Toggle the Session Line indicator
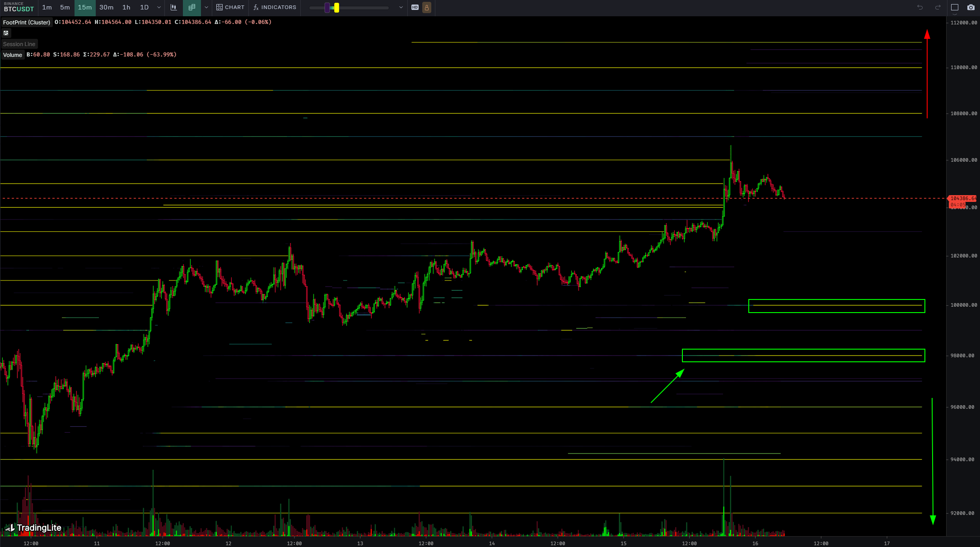This screenshot has height=547, width=980. point(19,44)
